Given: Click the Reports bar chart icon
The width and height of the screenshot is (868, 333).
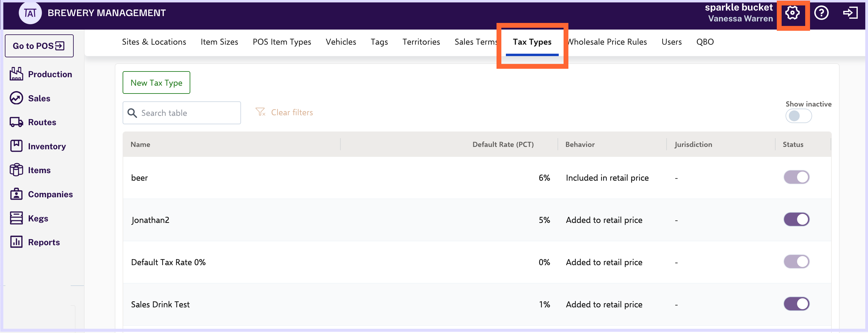Looking at the screenshot, I should tap(16, 242).
